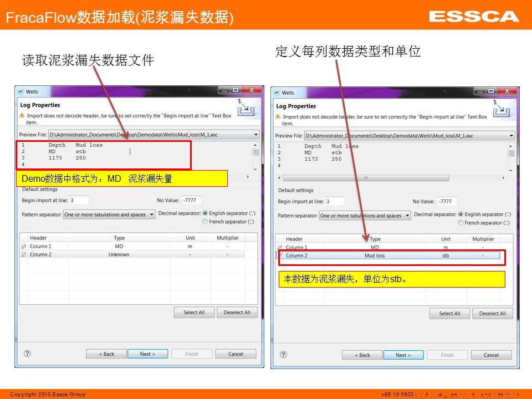
Task: Click the Wells title bar icon in left dialog
Action: (21, 91)
